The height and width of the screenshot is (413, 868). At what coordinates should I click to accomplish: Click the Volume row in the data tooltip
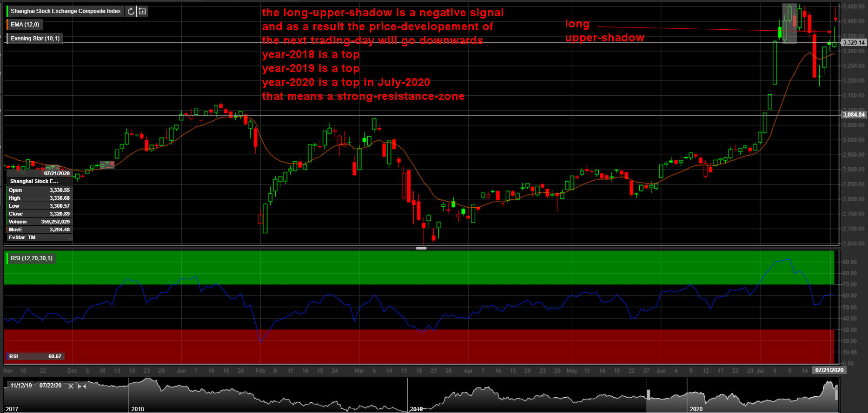[39, 222]
